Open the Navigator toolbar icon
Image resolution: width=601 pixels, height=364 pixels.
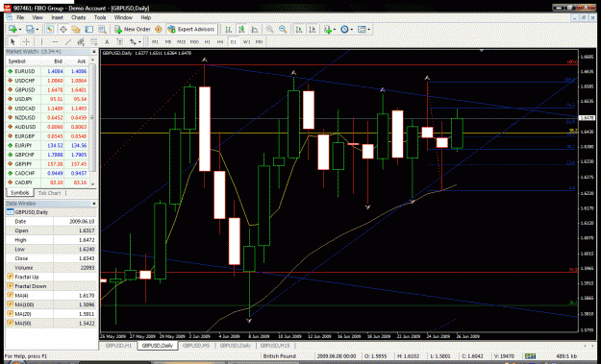pyautogui.click(x=76, y=29)
